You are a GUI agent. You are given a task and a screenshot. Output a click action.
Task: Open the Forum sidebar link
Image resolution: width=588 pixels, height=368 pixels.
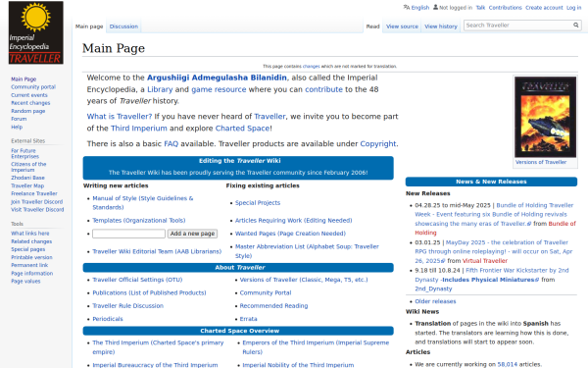[x=19, y=119]
